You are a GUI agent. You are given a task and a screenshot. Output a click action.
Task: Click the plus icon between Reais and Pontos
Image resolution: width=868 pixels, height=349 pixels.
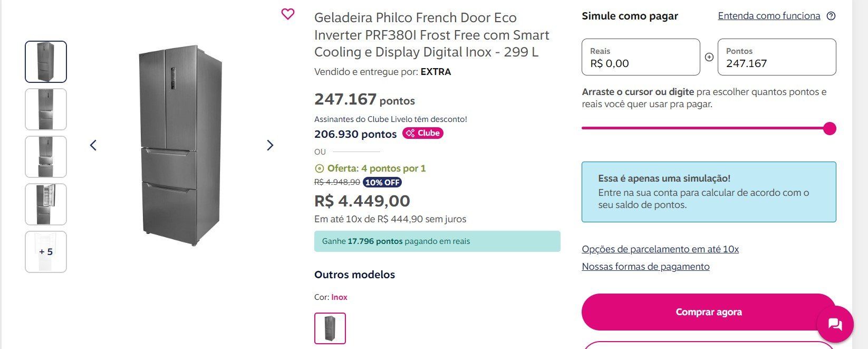709,57
